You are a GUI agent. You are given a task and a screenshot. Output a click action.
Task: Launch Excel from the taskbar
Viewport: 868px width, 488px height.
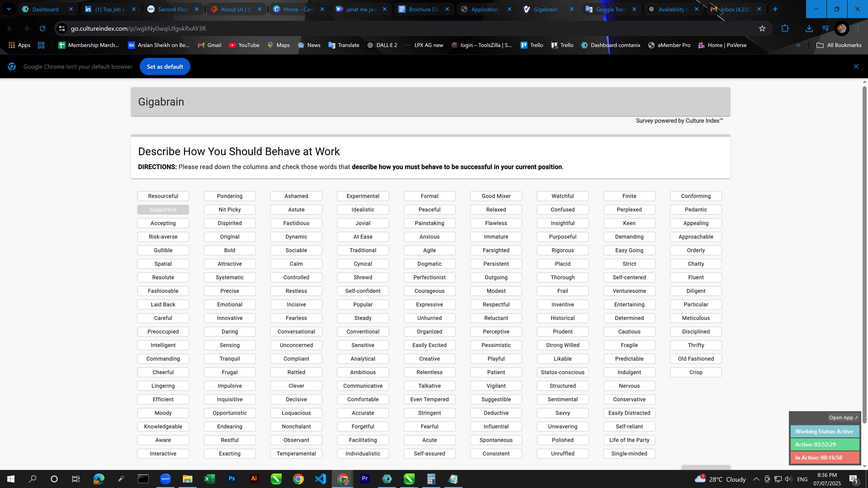[210, 479]
